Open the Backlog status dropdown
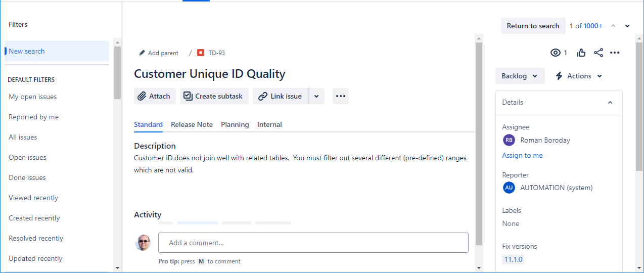The height and width of the screenshot is (273, 644). click(x=520, y=76)
